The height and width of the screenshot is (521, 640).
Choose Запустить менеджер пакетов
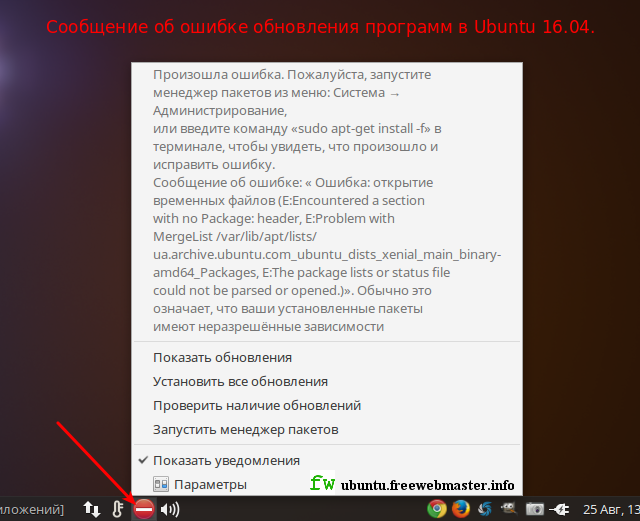click(327, 430)
